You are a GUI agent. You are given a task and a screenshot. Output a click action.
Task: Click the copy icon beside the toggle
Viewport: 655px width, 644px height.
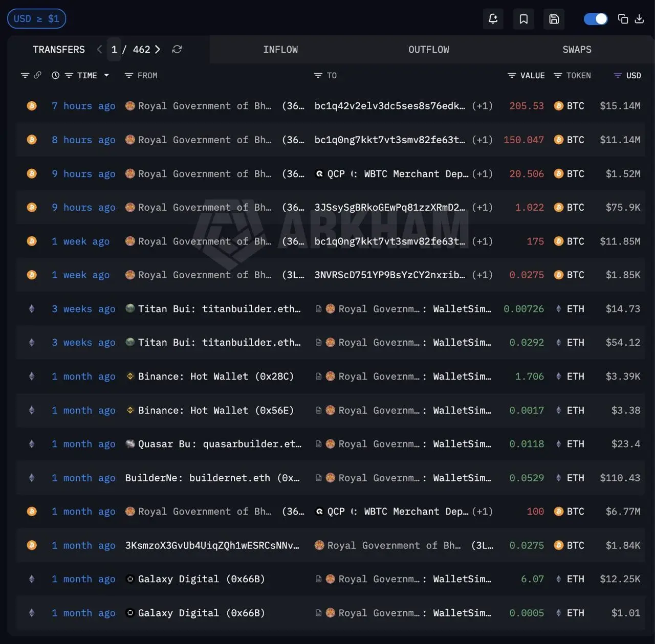pyautogui.click(x=623, y=19)
